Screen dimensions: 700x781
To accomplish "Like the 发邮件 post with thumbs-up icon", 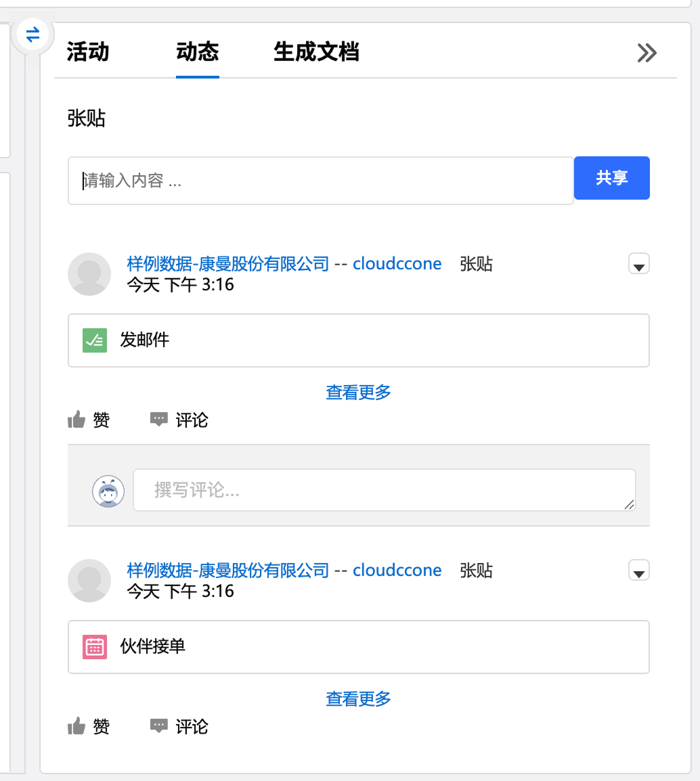I will 77,420.
